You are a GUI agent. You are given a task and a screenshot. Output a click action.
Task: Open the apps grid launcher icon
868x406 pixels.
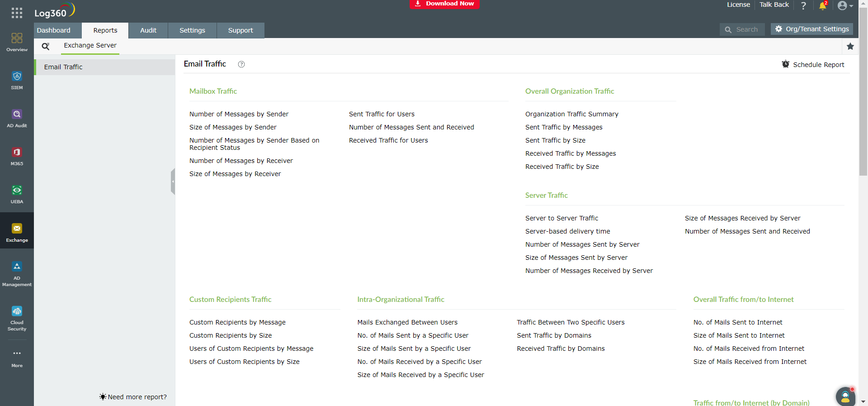(x=17, y=13)
